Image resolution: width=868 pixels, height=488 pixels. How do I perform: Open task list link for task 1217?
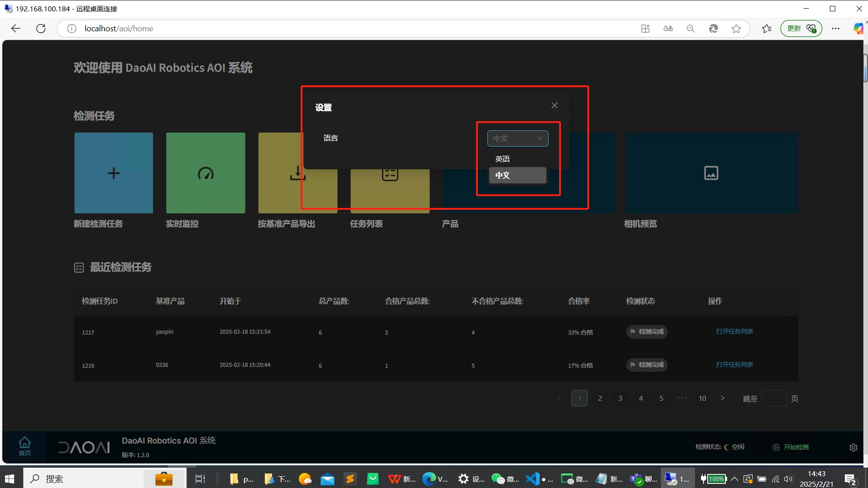tap(734, 331)
